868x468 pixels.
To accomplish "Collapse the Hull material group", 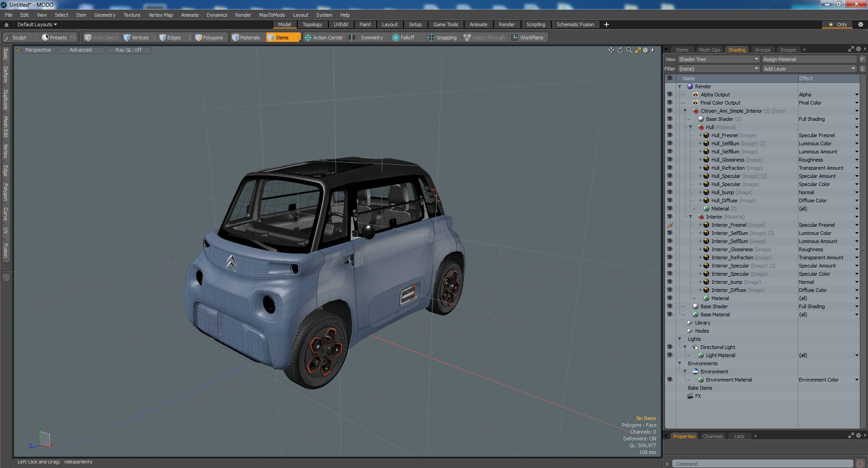I will tap(690, 127).
